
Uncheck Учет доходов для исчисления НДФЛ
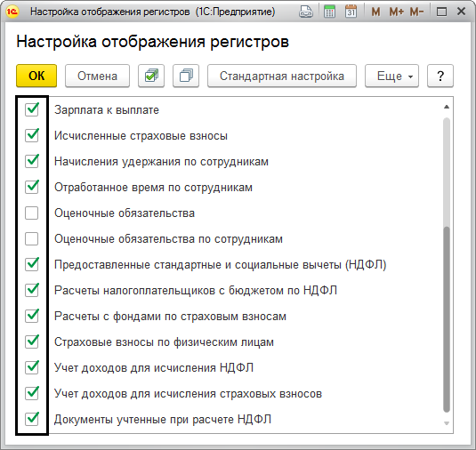click(32, 367)
